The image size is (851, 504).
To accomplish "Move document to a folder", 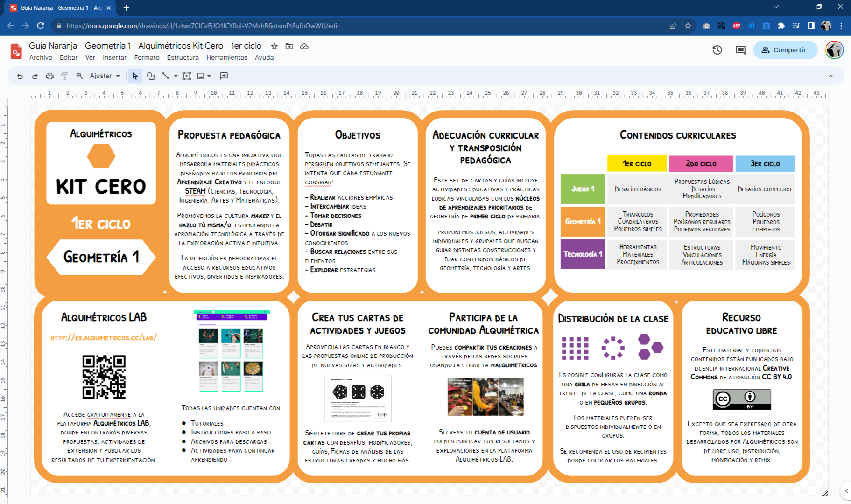I will (289, 46).
